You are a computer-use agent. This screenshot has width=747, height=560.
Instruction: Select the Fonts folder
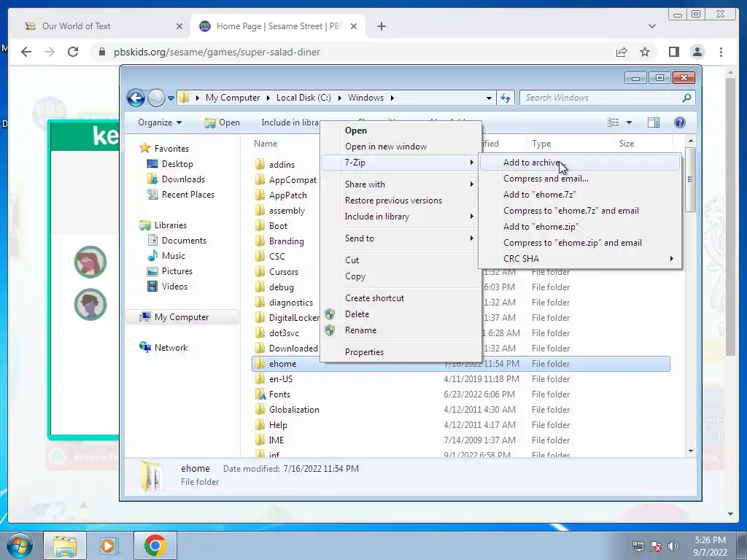coord(279,394)
